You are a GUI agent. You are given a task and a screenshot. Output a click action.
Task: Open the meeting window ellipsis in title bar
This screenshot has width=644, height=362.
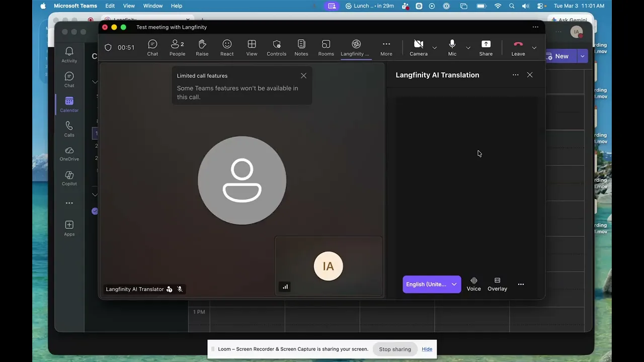point(535,27)
